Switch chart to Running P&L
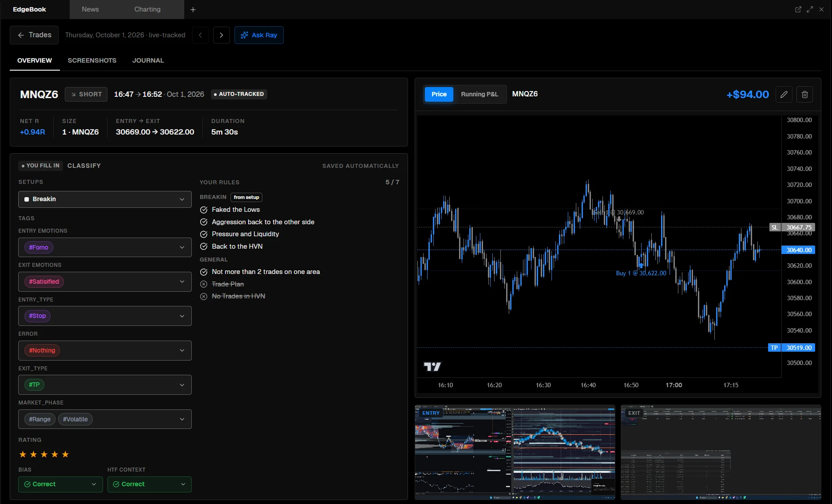This screenshot has width=832, height=504. [479, 94]
